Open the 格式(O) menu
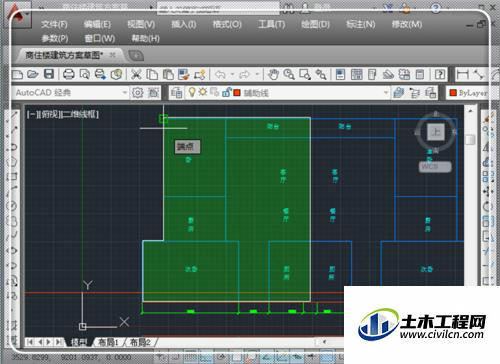Image resolution: width=500 pixels, height=364 pixels. tap(227, 24)
